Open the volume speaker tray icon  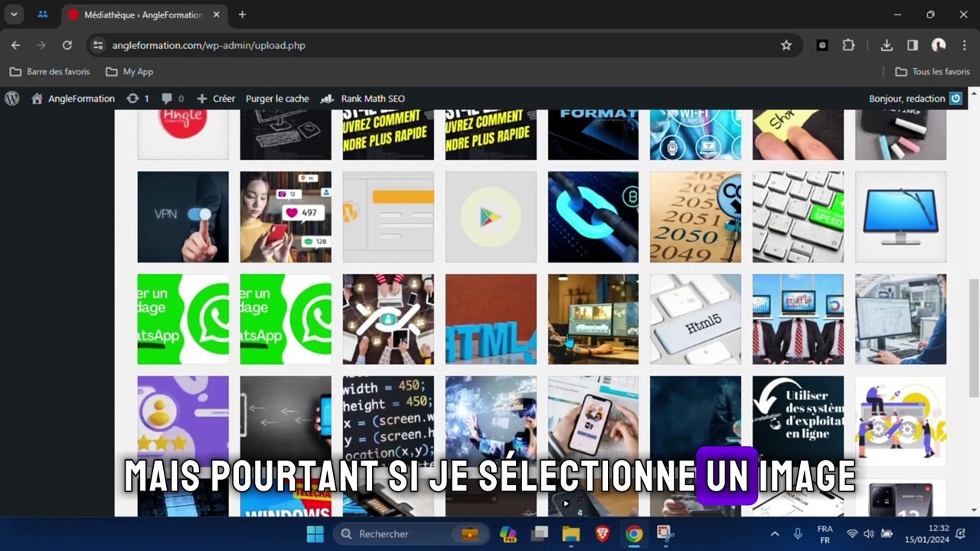click(x=869, y=533)
